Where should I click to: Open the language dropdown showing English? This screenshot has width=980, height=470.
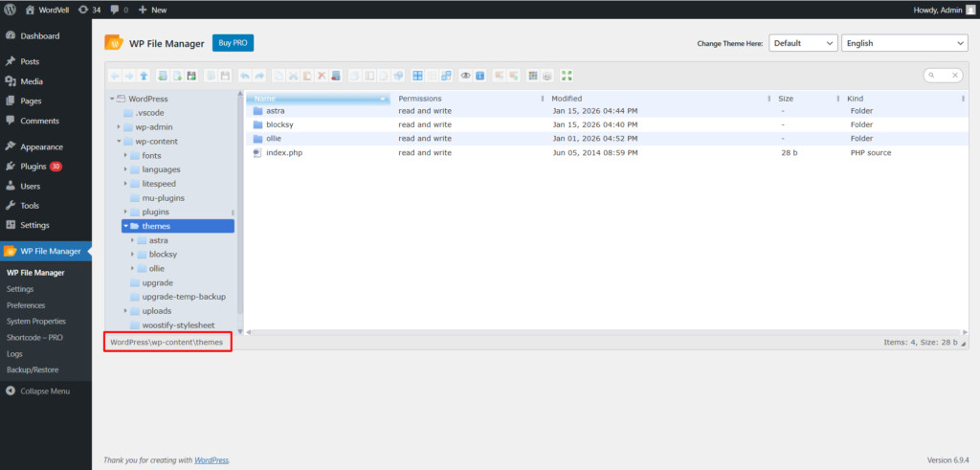pyautogui.click(x=905, y=43)
